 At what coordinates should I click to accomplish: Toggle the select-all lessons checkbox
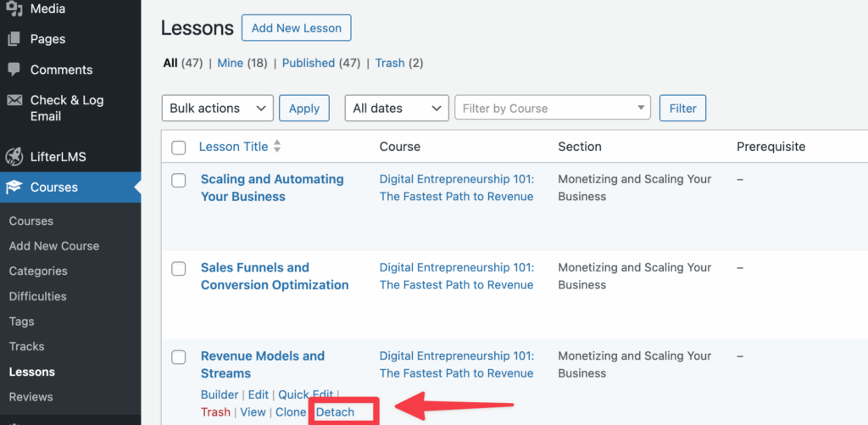179,148
